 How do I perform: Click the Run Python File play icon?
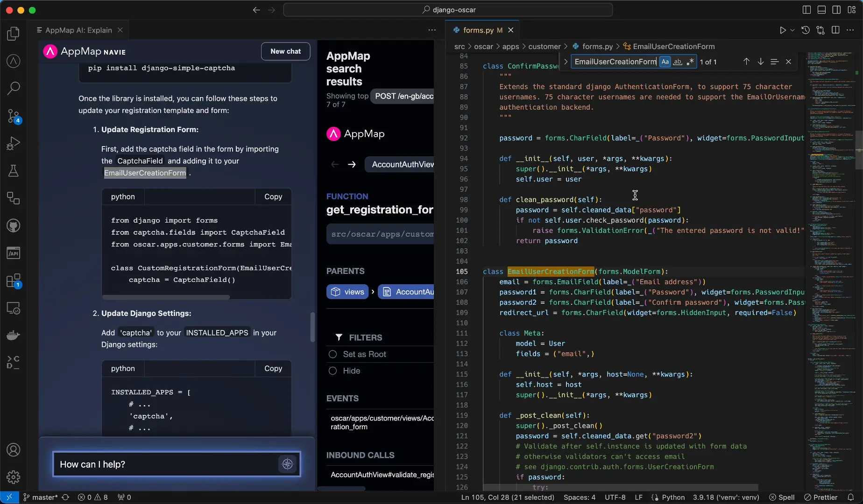[x=783, y=30]
